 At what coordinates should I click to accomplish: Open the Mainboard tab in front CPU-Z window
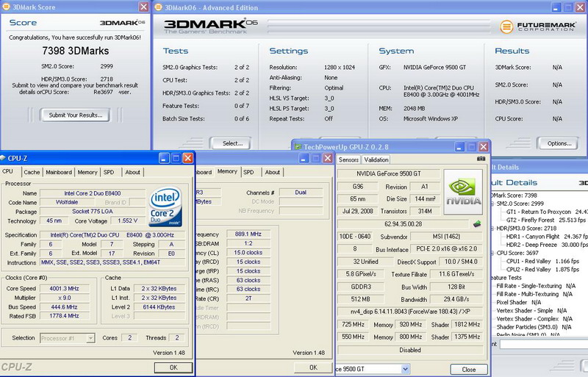pos(59,172)
